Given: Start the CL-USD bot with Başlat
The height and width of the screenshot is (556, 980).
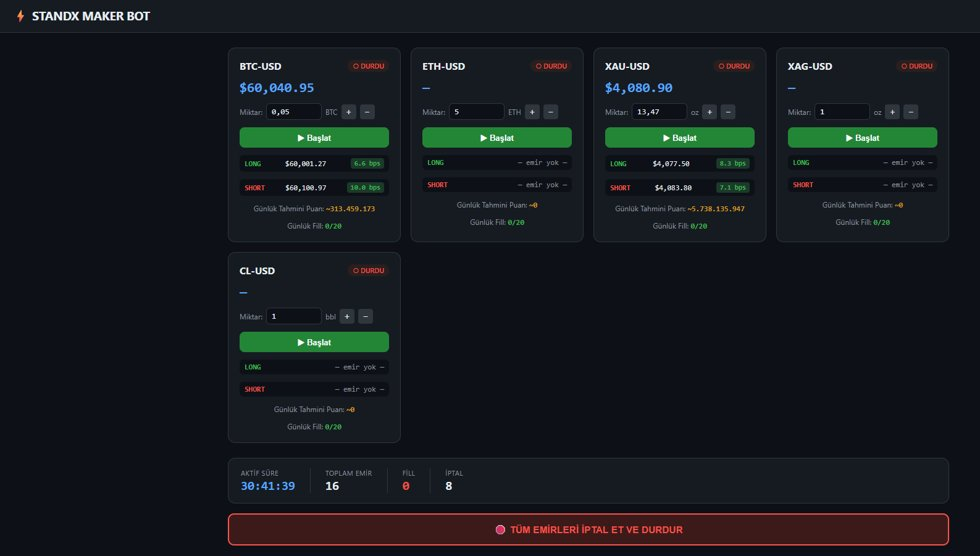Looking at the screenshot, I should click(314, 342).
